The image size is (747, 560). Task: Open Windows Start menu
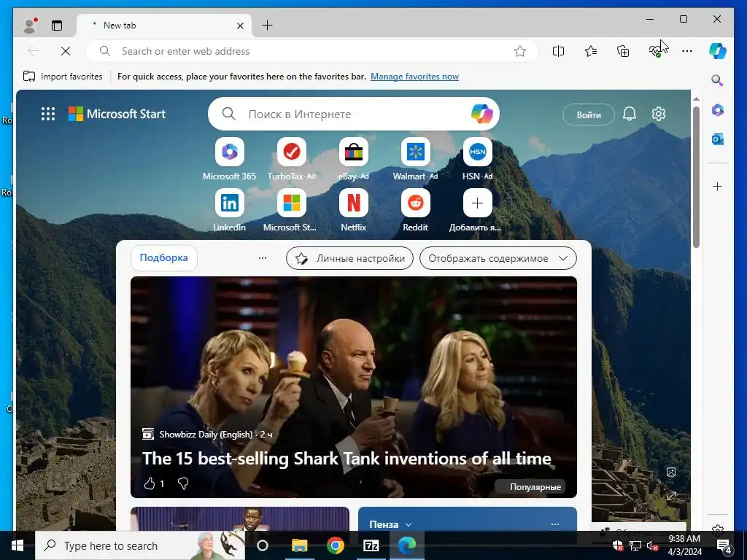tap(18, 545)
